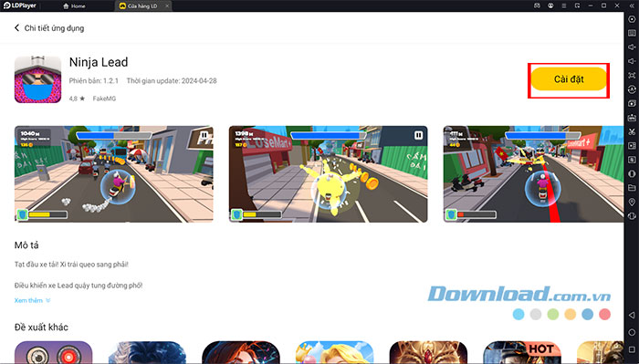Open LDPlayer settings from the sidebar
This screenshot has height=364, width=639.
[x=632, y=19]
